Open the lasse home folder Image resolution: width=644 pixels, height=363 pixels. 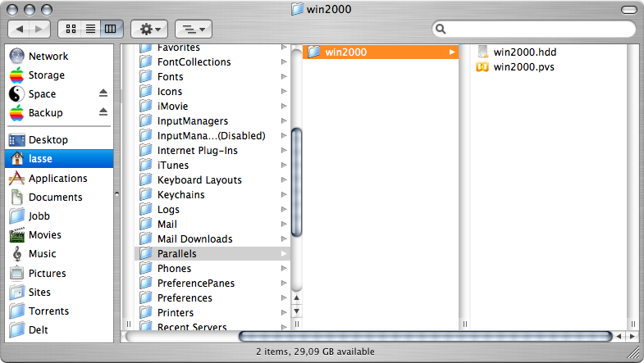(59, 159)
